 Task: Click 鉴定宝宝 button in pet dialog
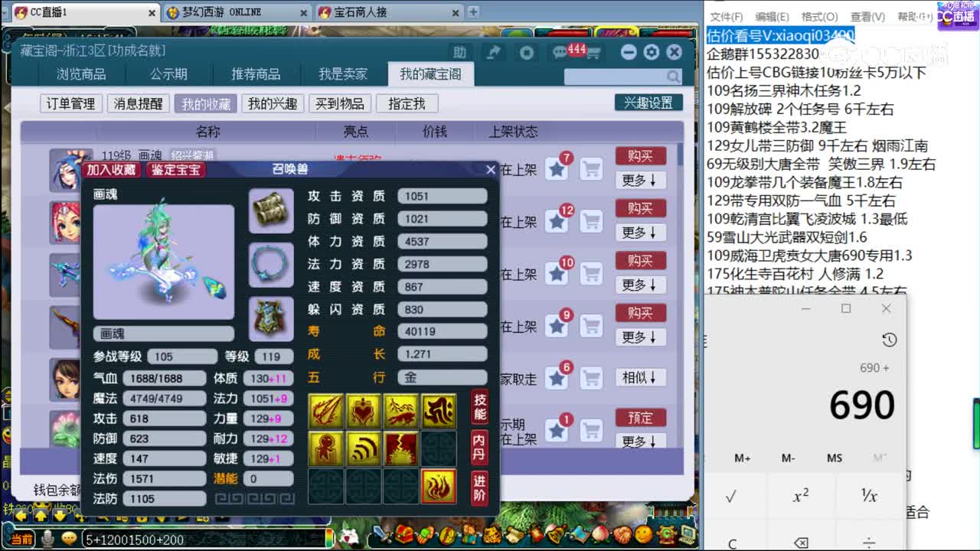[176, 170]
